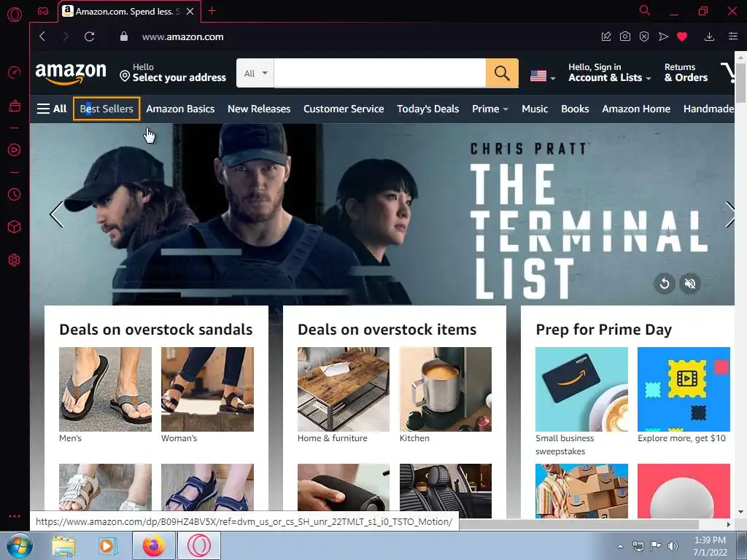This screenshot has height=560, width=747.
Task: Open Explore more, get $10 thumbnail
Action: pos(684,389)
